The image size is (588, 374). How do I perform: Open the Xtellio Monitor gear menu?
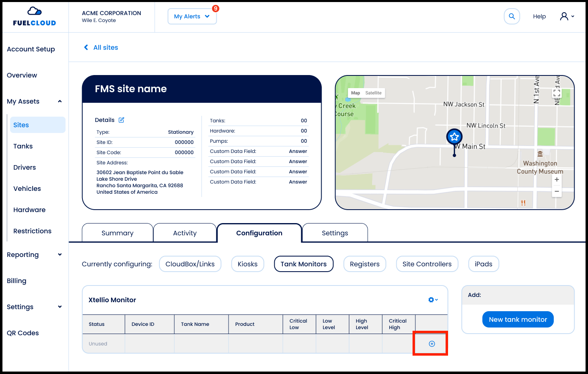433,300
